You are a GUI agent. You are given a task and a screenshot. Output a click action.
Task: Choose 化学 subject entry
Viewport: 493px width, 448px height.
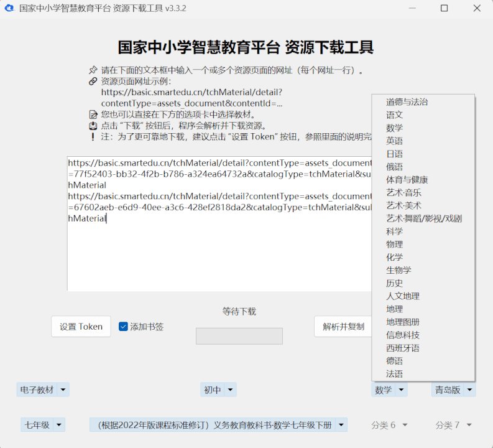tap(423, 257)
